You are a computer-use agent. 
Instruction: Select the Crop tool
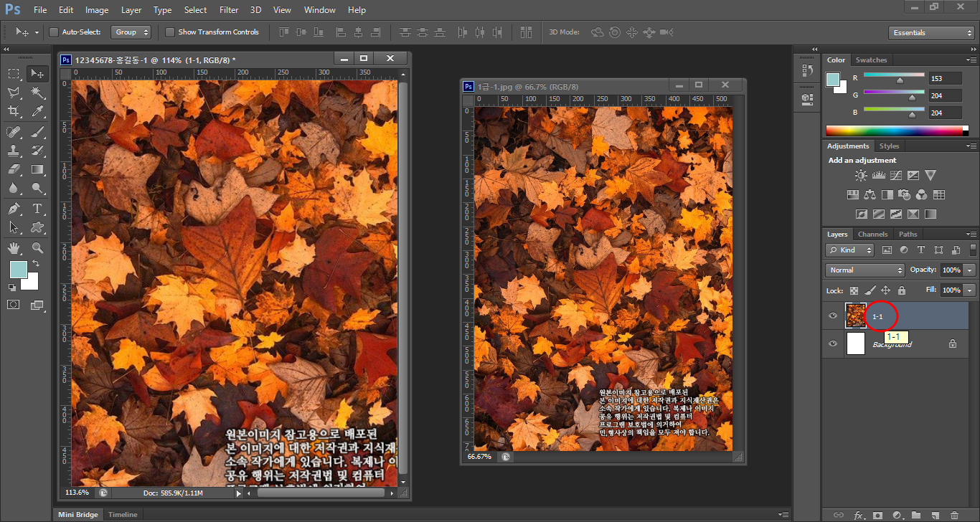coord(14,112)
